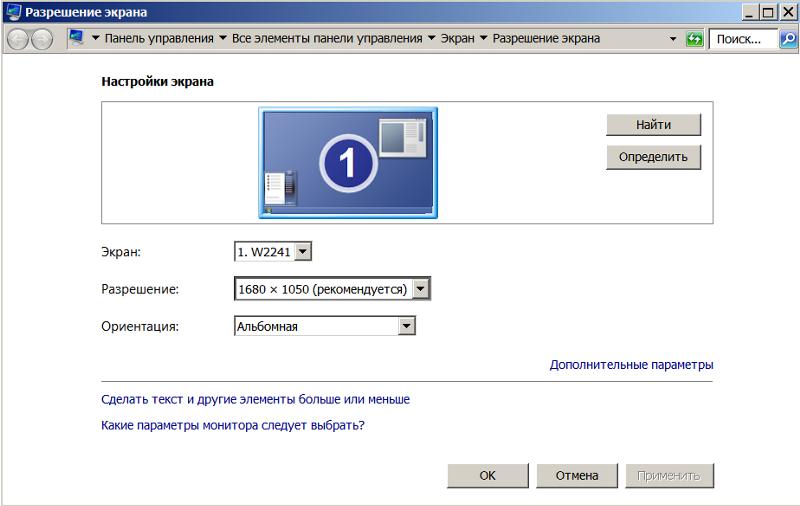Click the Поиск search field
Viewport: 800px width, 506px height.
coord(743,39)
